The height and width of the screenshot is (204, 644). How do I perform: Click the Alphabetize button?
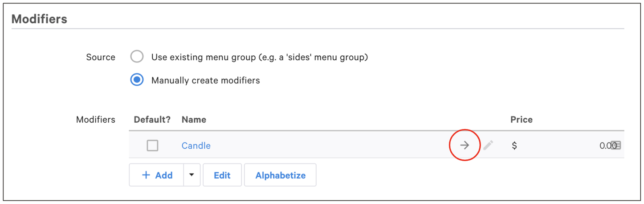[280, 175]
